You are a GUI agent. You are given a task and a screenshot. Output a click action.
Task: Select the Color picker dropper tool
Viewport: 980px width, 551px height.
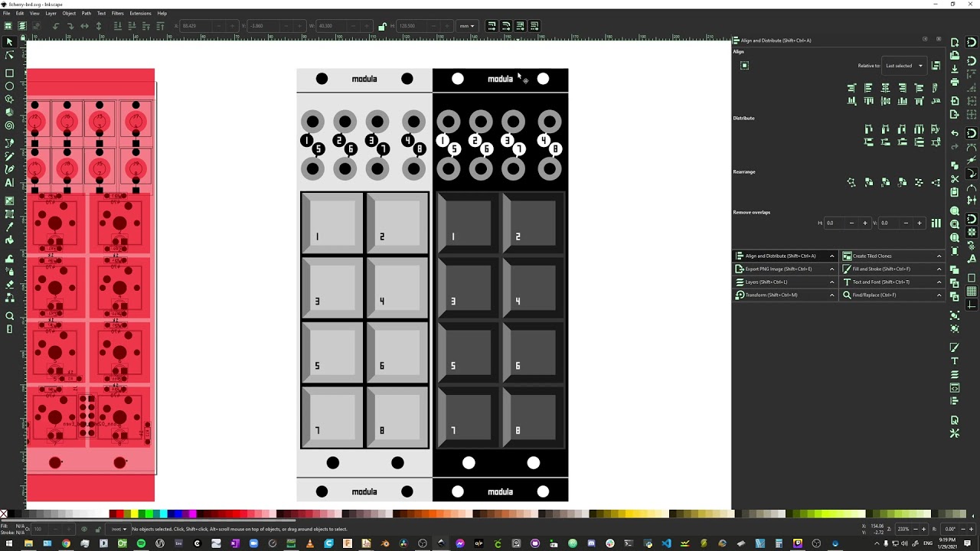click(x=9, y=227)
